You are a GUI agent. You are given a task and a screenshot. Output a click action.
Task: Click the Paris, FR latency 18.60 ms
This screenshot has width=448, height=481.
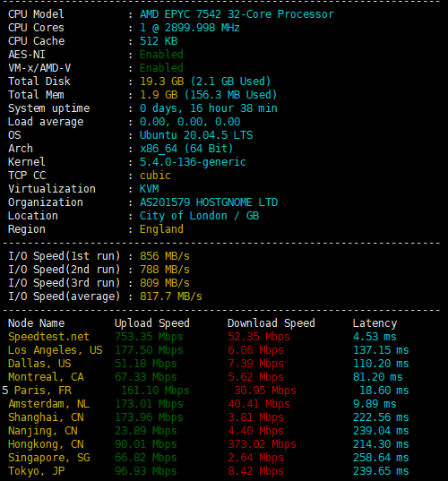point(384,391)
